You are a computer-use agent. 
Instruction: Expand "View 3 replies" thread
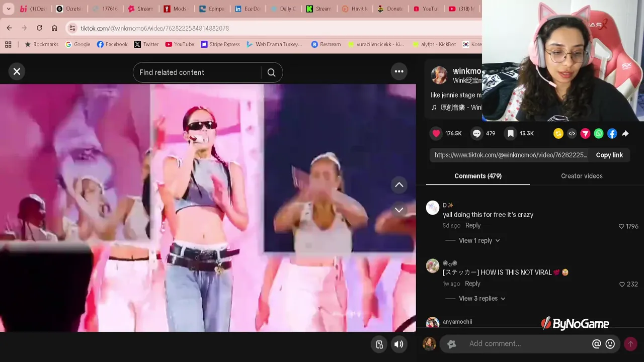coord(482,298)
